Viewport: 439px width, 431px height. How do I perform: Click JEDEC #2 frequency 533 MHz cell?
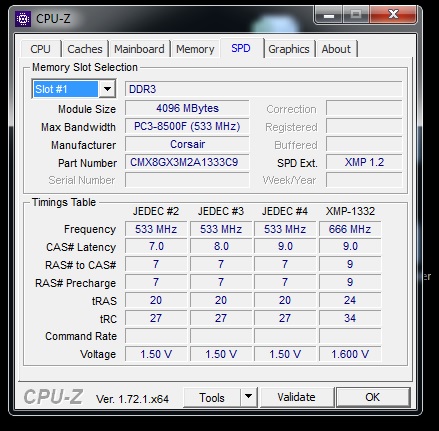pos(156,229)
